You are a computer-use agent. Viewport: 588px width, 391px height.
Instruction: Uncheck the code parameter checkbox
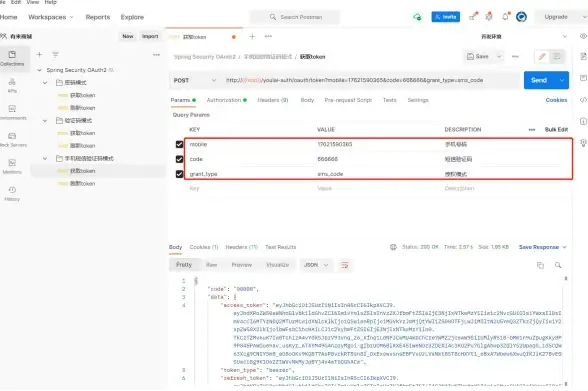click(x=179, y=159)
